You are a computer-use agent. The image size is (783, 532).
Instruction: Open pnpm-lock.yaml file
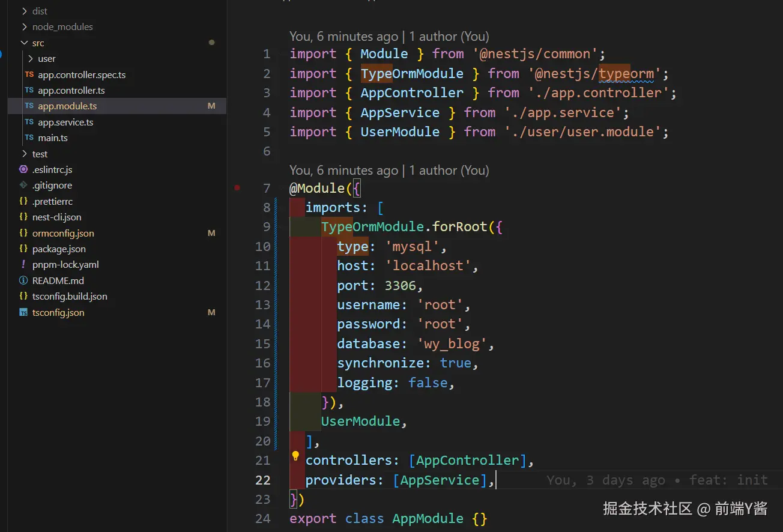tap(65, 265)
